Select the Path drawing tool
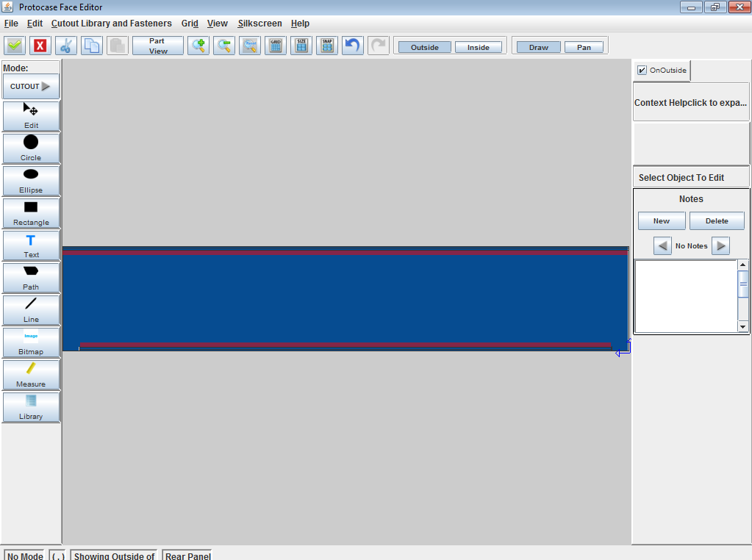The width and height of the screenshot is (752, 560). 31,278
